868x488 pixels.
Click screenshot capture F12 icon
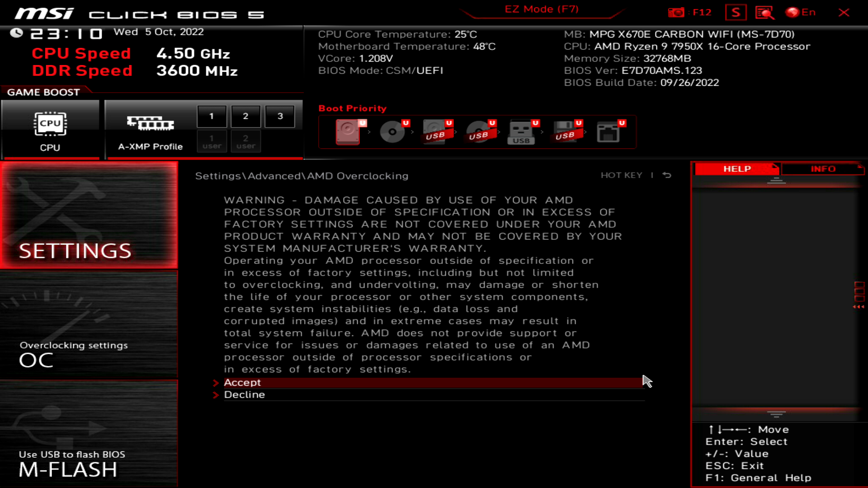pos(677,12)
